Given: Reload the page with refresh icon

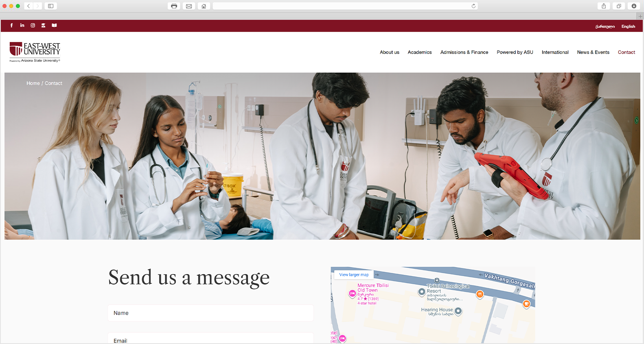Looking at the screenshot, I should pos(473,6).
